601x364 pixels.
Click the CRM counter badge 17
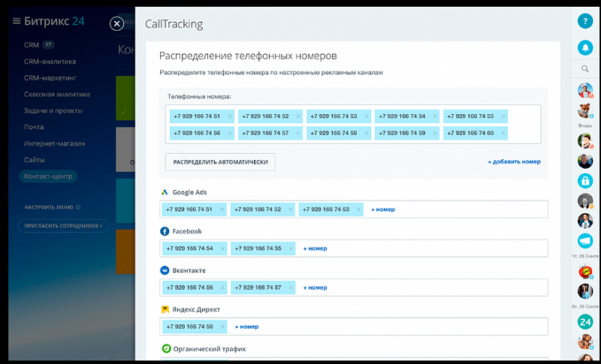pos(48,45)
